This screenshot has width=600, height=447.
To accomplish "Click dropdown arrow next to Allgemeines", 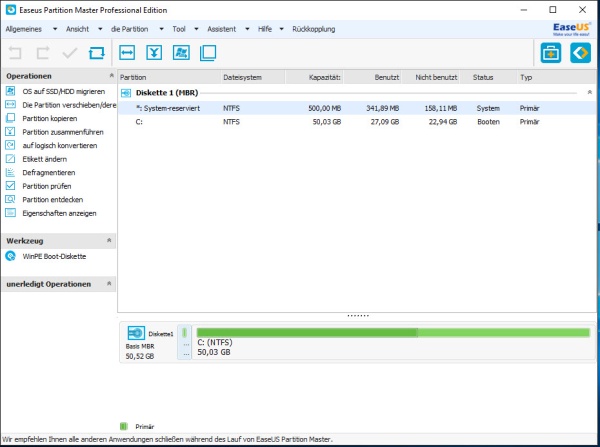I will (x=55, y=29).
